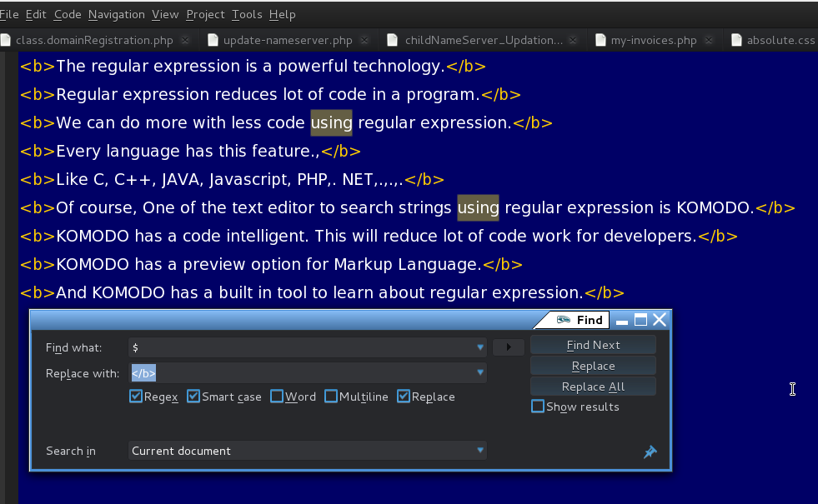
Task: Close the class.domainRegistration.php tab
Action: pyautogui.click(x=185, y=40)
